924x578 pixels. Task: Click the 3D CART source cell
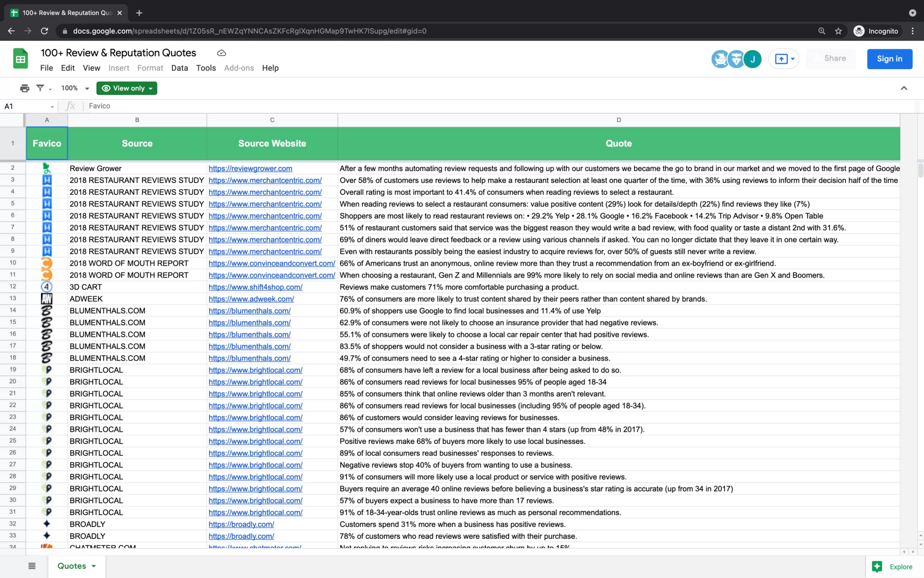click(137, 287)
